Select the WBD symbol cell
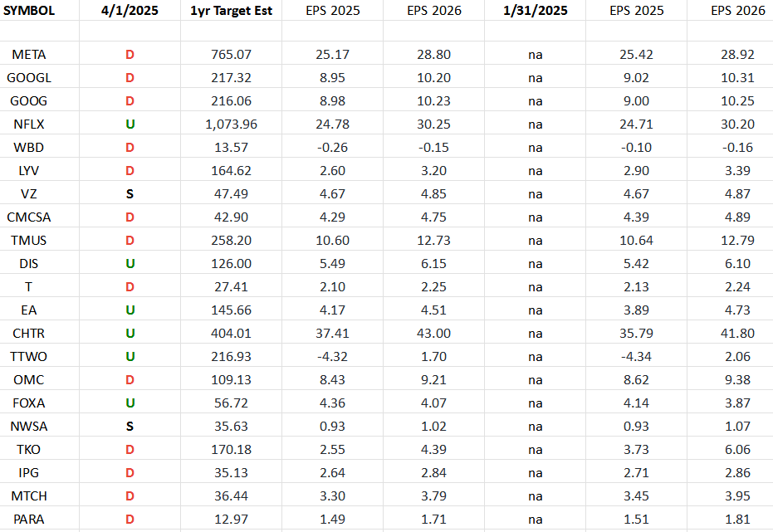 coord(28,147)
